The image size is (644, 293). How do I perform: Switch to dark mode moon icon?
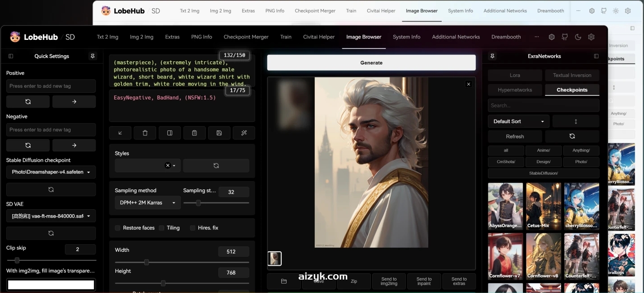pyautogui.click(x=578, y=37)
